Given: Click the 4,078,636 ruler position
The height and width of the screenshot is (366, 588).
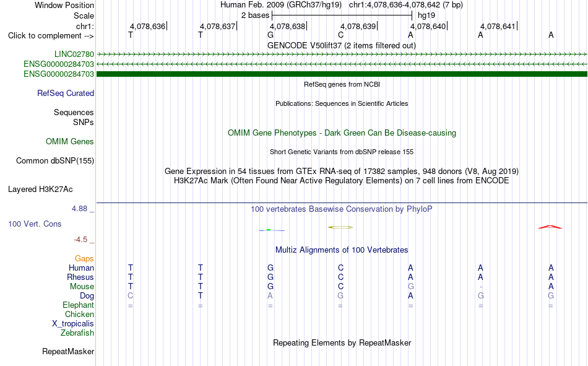Looking at the screenshot, I should click(x=147, y=26).
